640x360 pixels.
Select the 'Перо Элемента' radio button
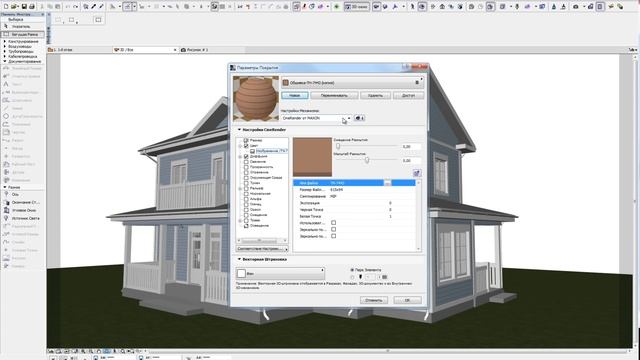[x=352, y=270]
